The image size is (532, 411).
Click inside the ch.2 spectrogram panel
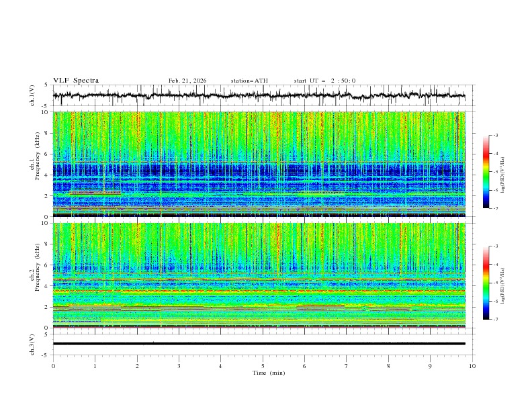pos(259,275)
